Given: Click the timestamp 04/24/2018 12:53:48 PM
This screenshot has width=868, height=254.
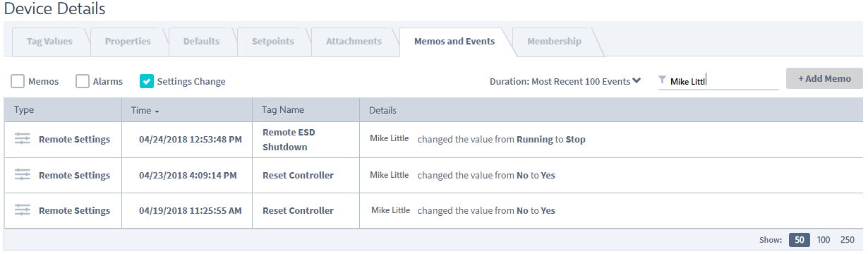Looking at the screenshot, I should coord(191,140).
